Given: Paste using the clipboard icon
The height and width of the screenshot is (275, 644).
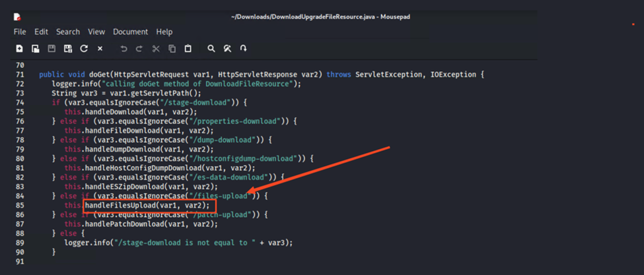Looking at the screenshot, I should click(188, 49).
